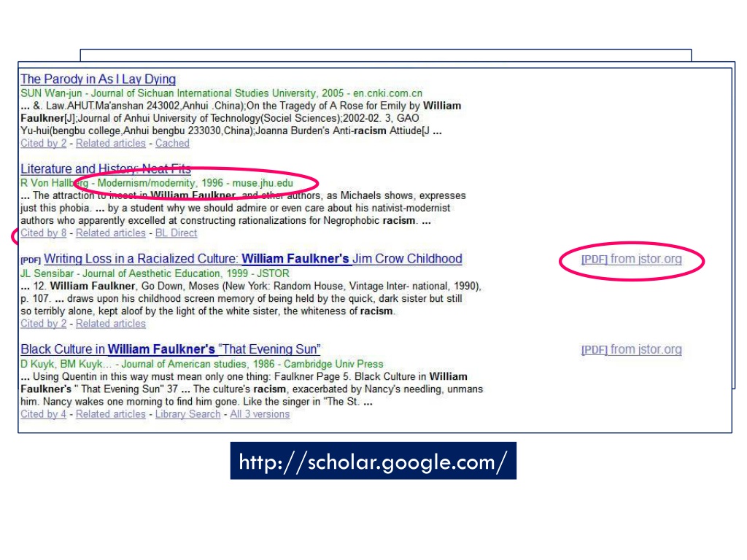Click the [PDF] tag before Writing Loss title
The height and width of the screenshot is (560, 747).
point(31,260)
